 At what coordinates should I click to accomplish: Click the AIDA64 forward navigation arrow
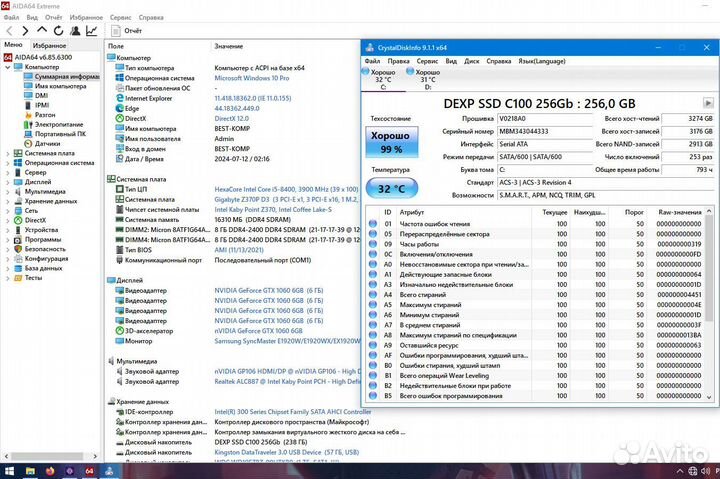pos(25,31)
